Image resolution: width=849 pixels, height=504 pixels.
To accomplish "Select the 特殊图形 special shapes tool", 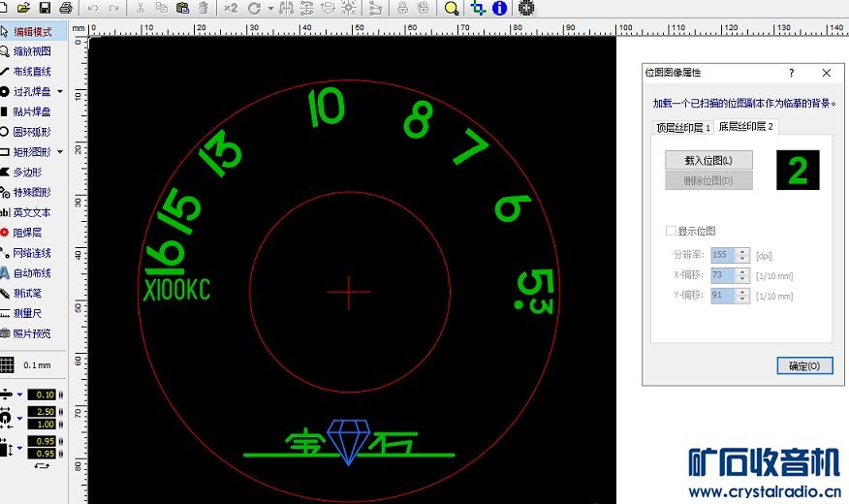I will tap(33, 192).
